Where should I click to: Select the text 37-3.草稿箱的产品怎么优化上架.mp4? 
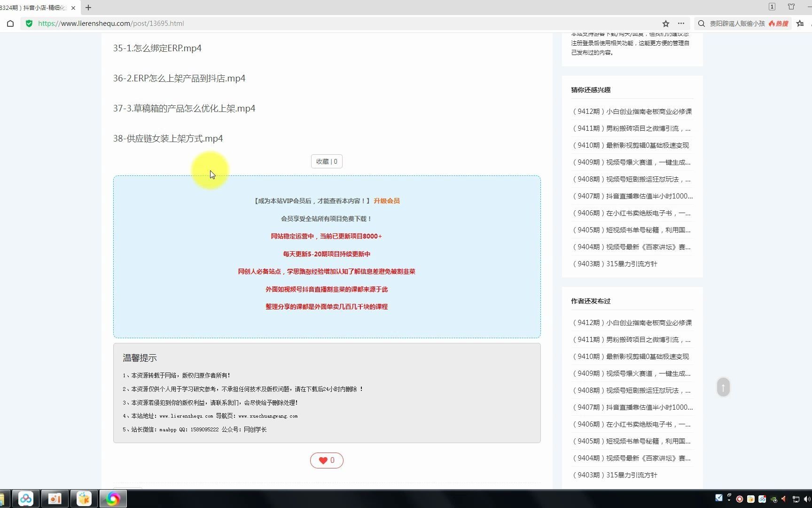coord(184,108)
